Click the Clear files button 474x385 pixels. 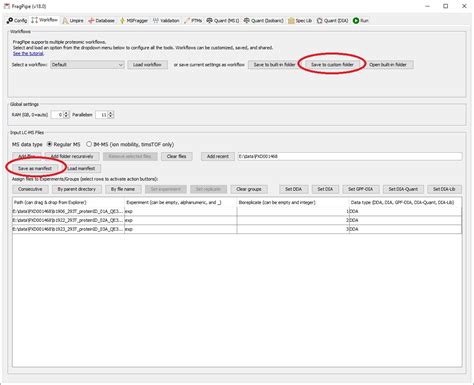click(177, 156)
